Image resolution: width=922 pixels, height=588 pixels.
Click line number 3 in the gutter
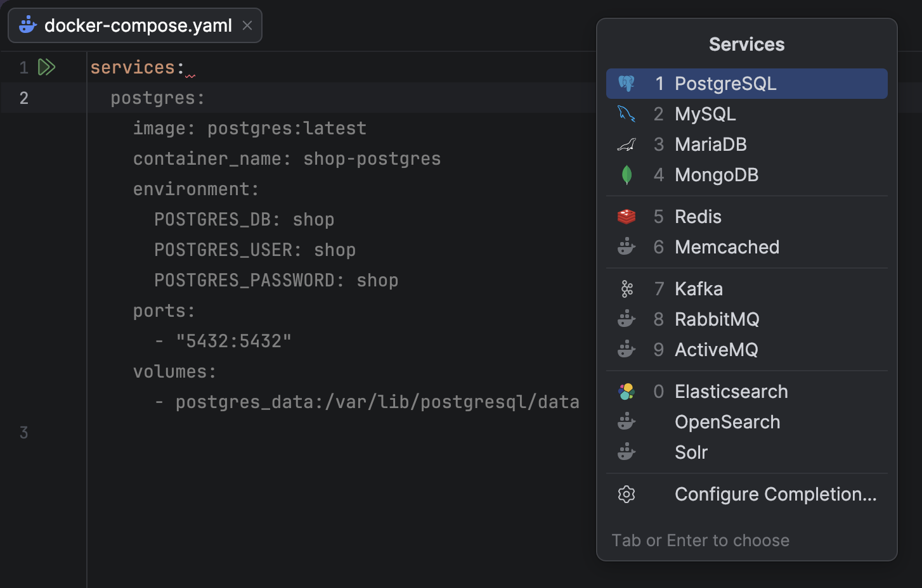[23, 433]
